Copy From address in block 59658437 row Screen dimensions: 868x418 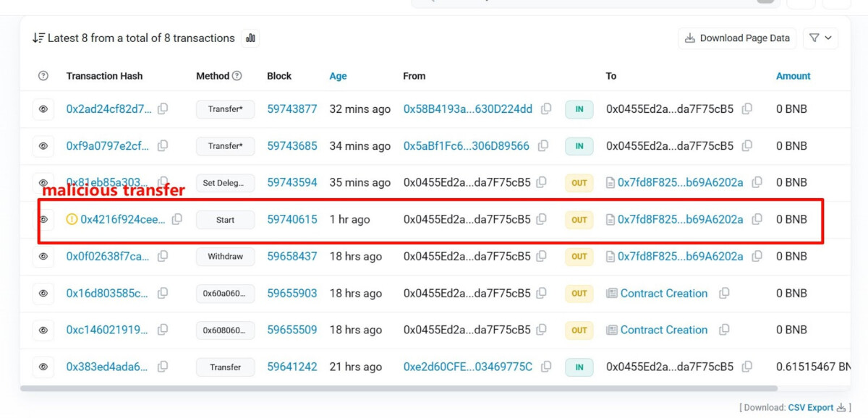coord(541,255)
